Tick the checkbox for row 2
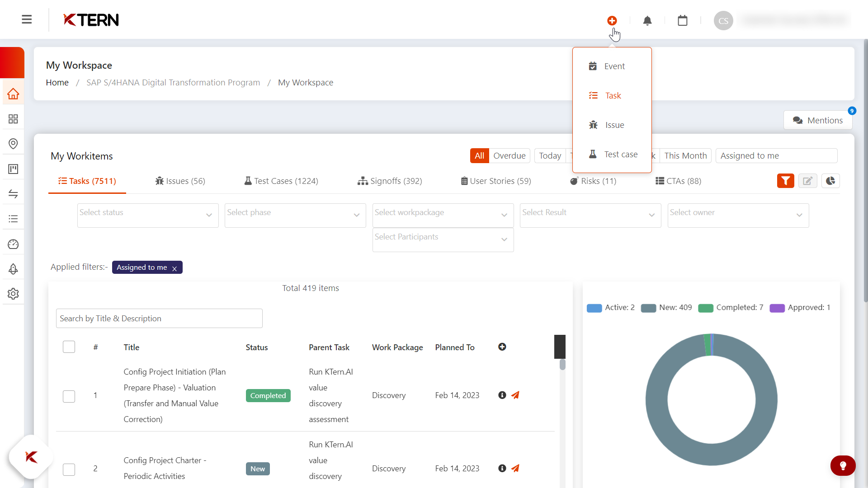 [x=69, y=469]
